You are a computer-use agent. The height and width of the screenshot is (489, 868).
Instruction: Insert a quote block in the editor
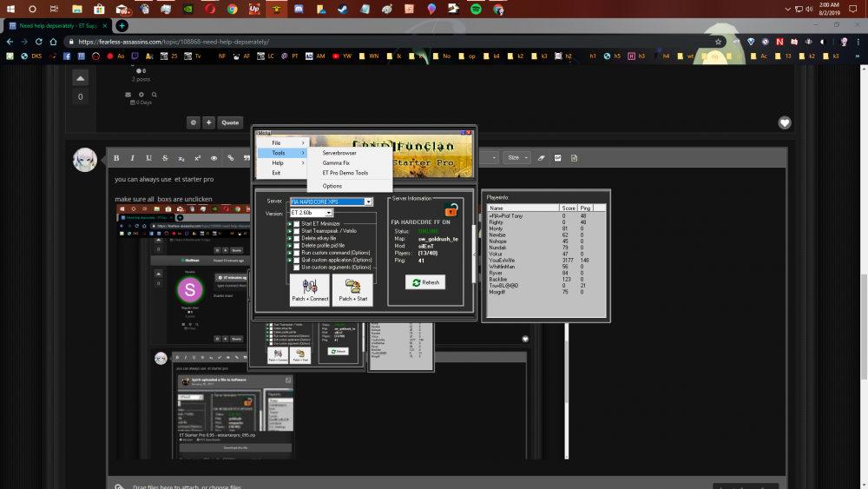pos(247,158)
